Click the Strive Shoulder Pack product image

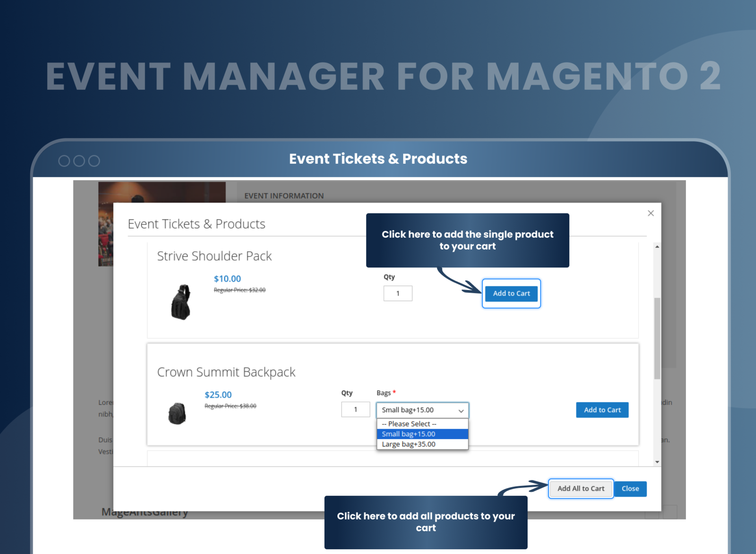point(181,302)
